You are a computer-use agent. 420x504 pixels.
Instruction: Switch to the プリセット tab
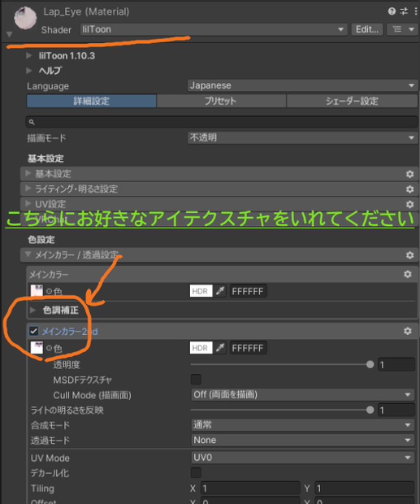[x=221, y=101]
